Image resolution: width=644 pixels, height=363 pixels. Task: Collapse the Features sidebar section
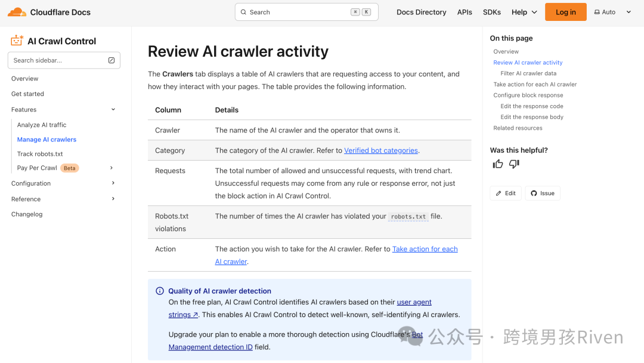113,109
